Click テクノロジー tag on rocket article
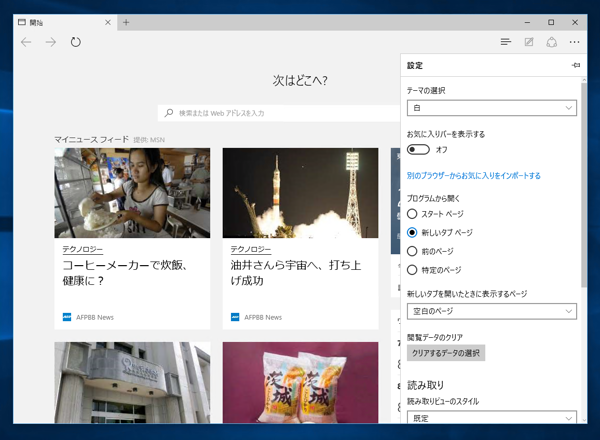The height and width of the screenshot is (440, 600). point(251,249)
